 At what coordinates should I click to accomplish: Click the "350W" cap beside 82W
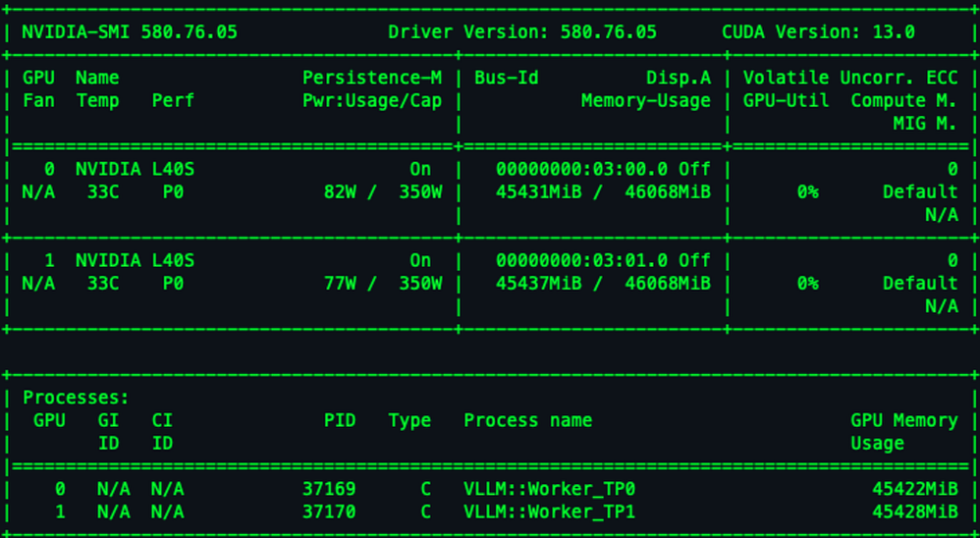click(420, 192)
